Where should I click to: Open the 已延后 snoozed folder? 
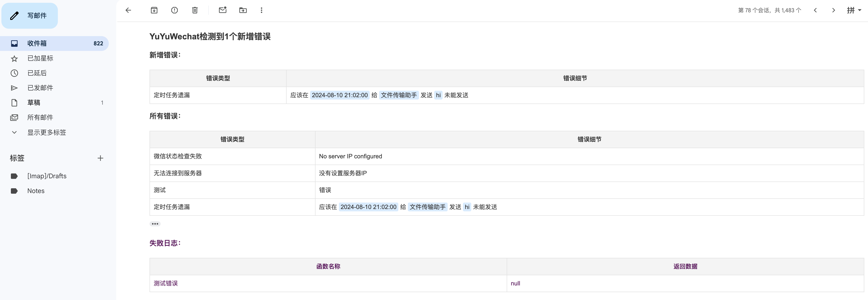point(37,73)
